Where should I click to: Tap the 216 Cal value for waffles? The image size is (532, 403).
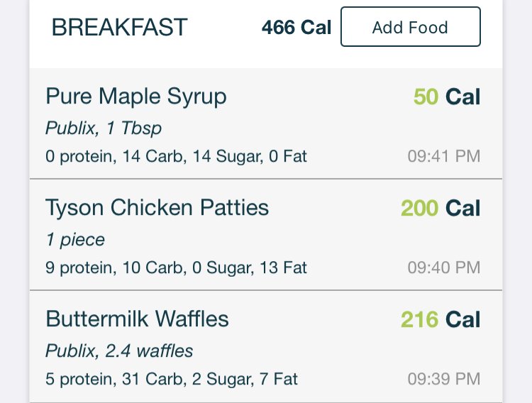(x=440, y=319)
